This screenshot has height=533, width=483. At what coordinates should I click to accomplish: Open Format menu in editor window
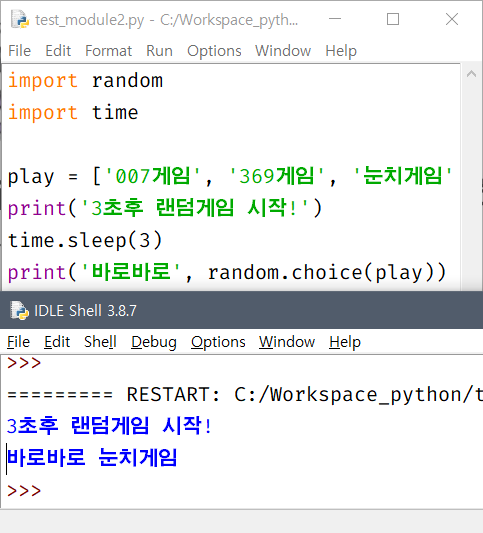tap(108, 51)
